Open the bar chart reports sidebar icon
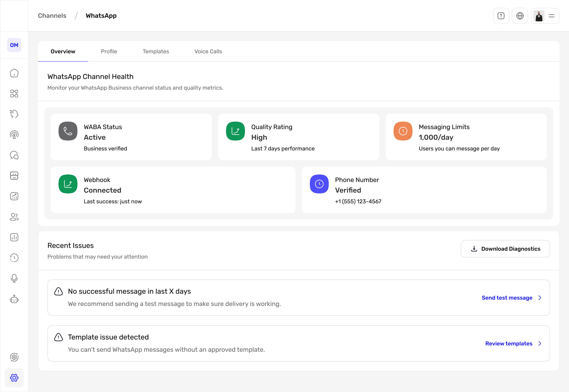 tap(14, 237)
